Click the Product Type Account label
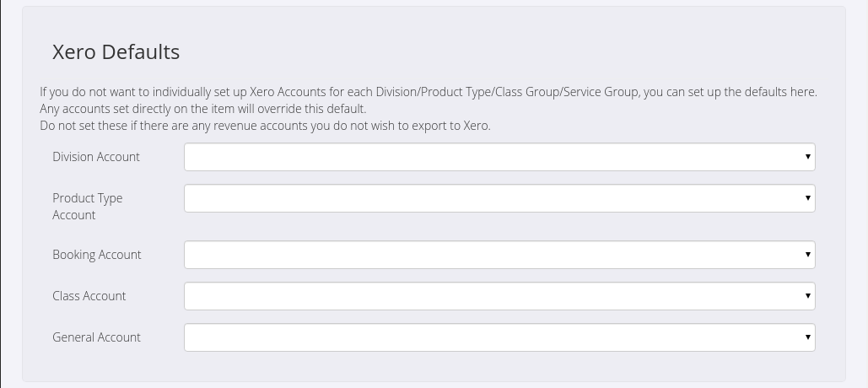Image resolution: width=868 pixels, height=388 pixels. pyautogui.click(x=87, y=207)
